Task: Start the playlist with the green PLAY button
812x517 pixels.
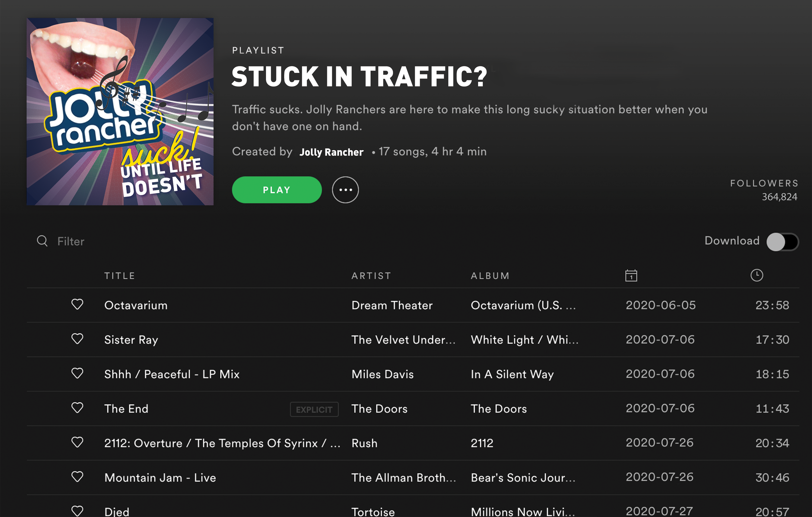Action: [x=277, y=190]
